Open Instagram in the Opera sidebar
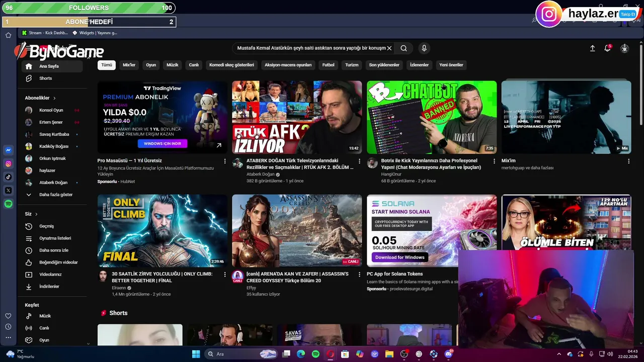 [9, 163]
